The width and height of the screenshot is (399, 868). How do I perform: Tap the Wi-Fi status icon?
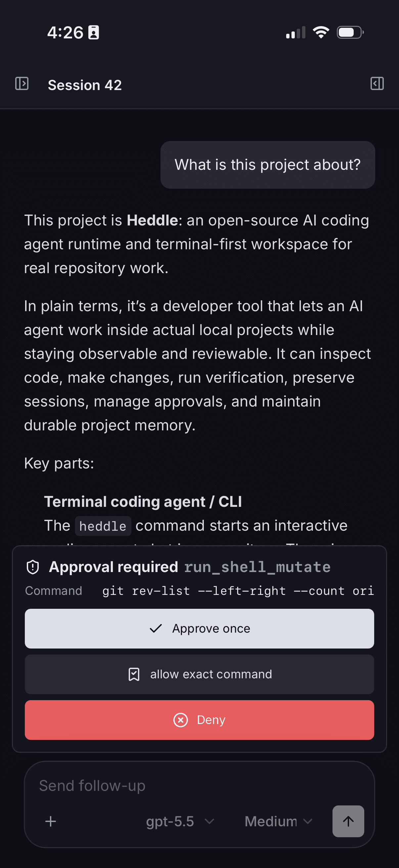coord(321,32)
